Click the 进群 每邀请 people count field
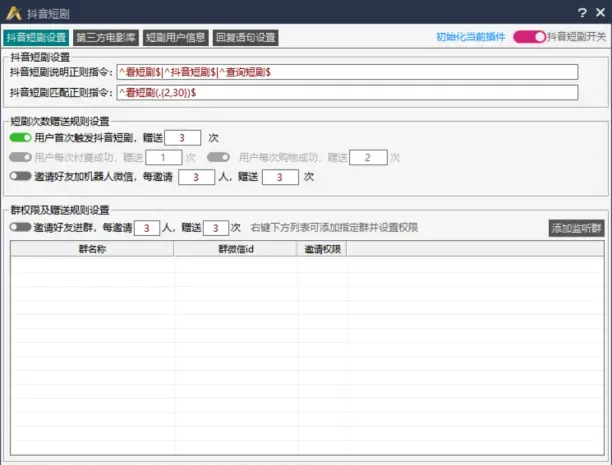Image resolution: width=612 pixels, height=465 pixels. [147, 228]
